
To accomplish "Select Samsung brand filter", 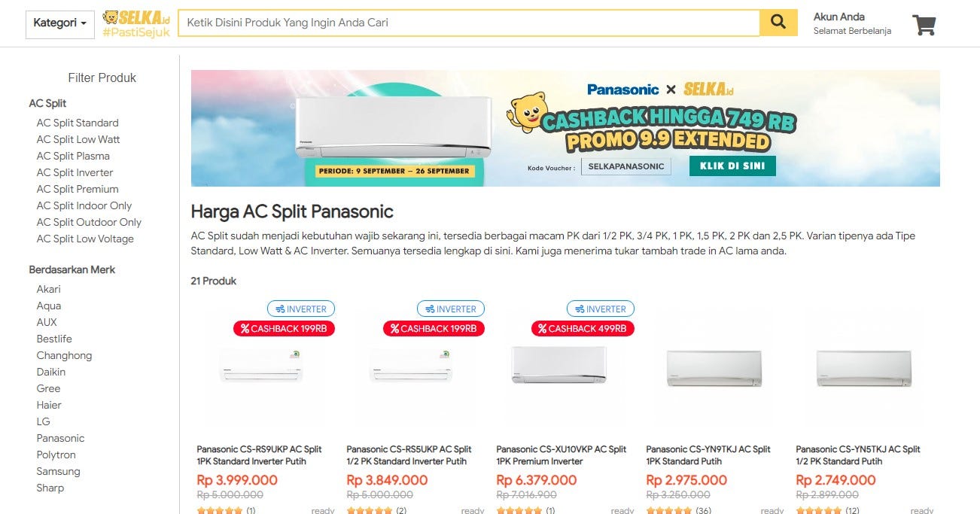I will pyautogui.click(x=58, y=471).
